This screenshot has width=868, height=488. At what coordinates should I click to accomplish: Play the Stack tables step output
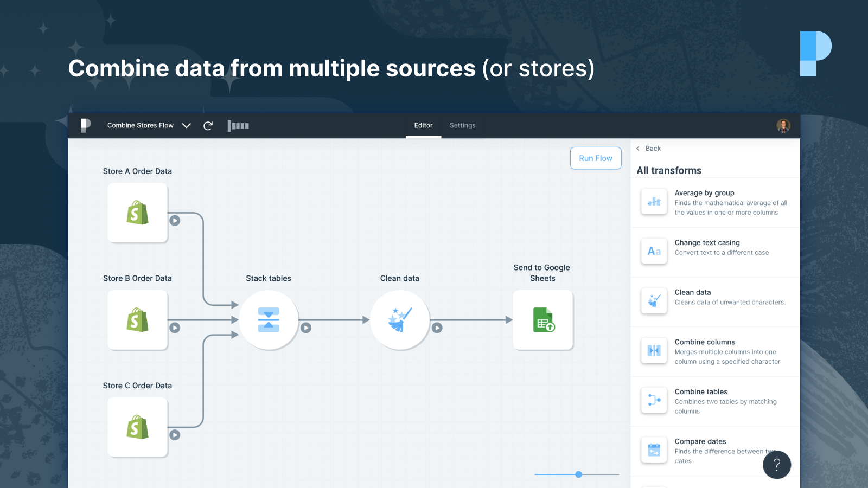(306, 328)
